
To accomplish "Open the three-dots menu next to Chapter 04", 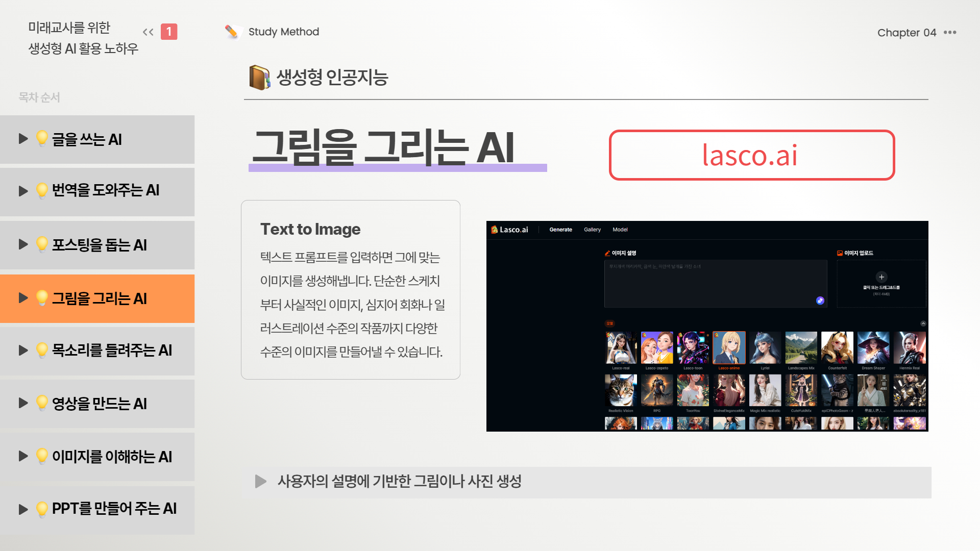I will [950, 32].
